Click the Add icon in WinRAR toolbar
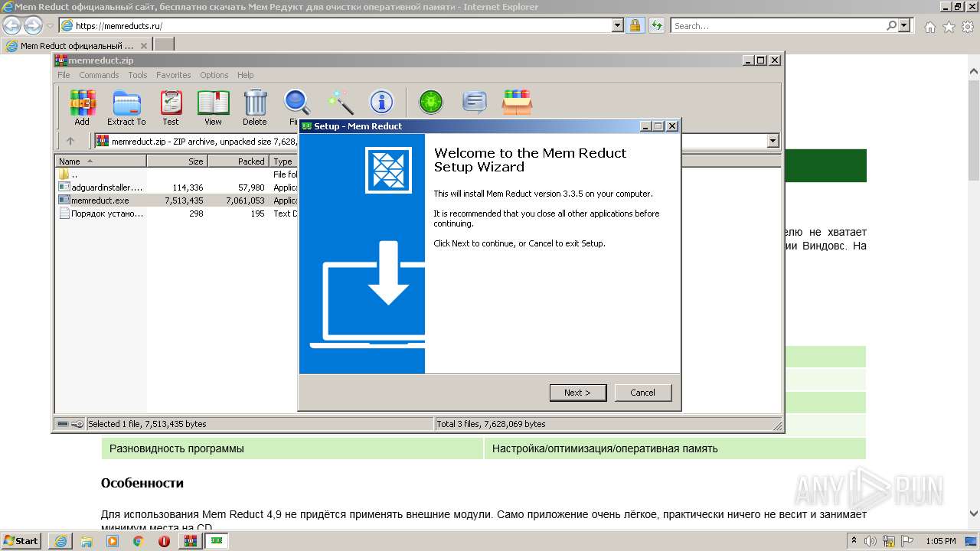Screen dimensions: 980x551 point(82,107)
